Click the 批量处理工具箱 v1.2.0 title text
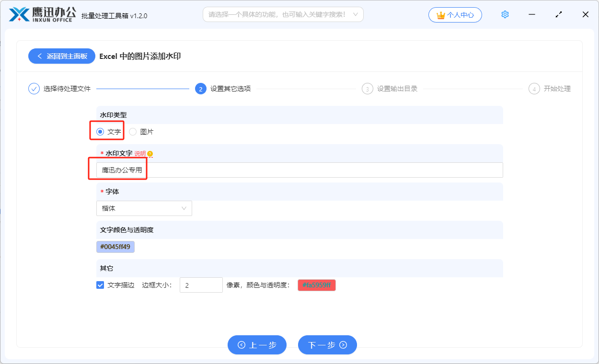 click(115, 15)
